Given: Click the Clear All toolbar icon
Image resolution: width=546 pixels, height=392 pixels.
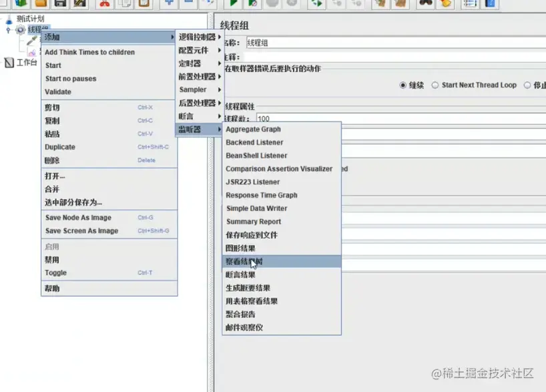Looking at the screenshot, I should [x=400, y=3].
